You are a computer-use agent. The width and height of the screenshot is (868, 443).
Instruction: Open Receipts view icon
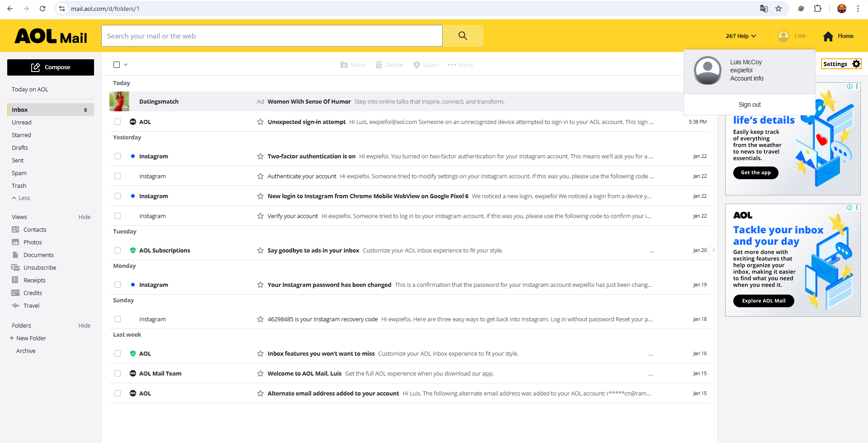[15, 280]
